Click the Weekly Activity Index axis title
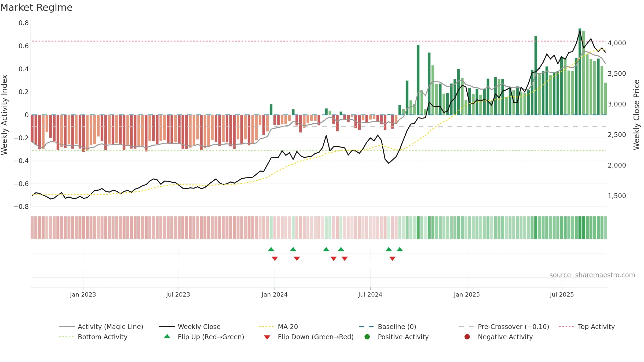 [4, 115]
